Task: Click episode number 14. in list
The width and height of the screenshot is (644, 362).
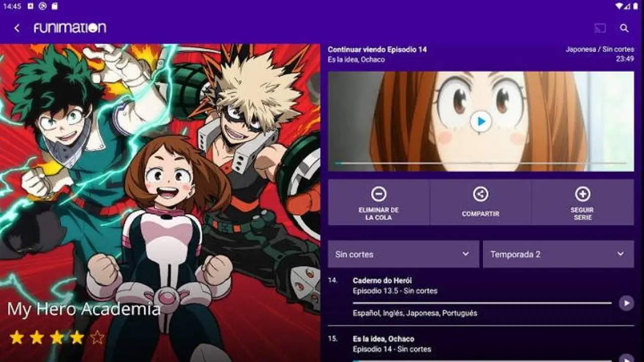Action: pyautogui.click(x=333, y=281)
